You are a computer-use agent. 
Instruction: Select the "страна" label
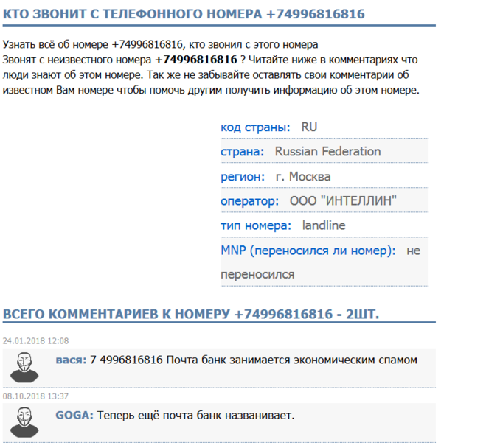pos(242,152)
